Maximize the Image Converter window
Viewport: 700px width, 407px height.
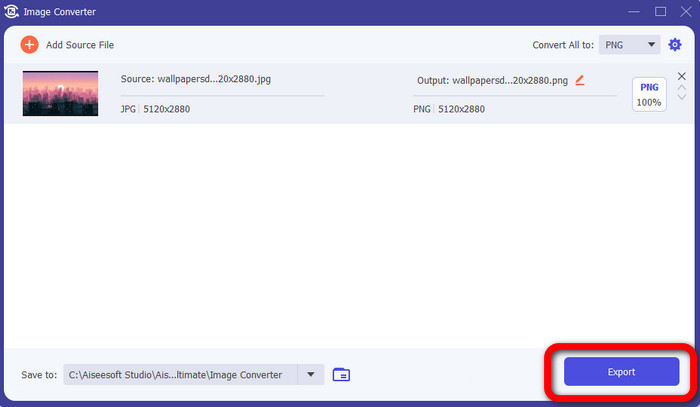(661, 12)
